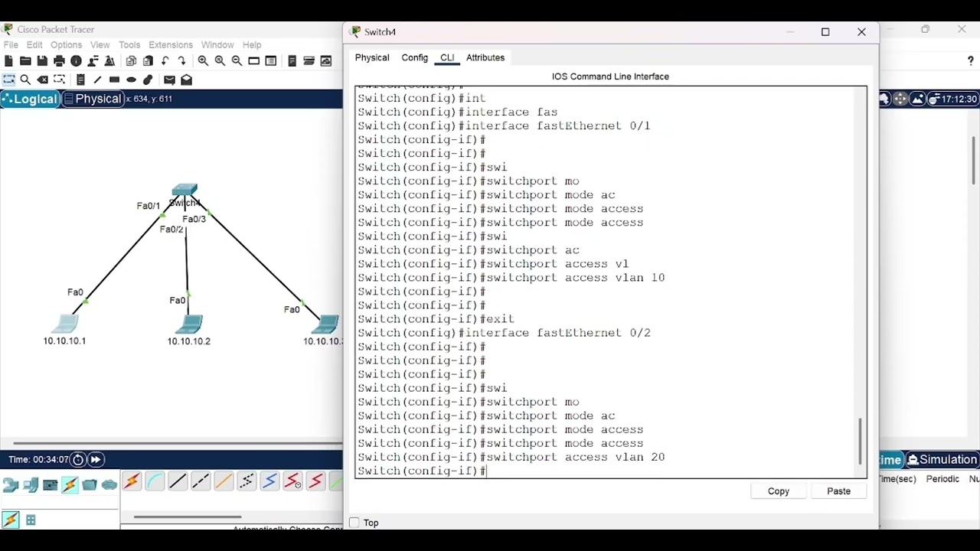Pick the Copper Cross-Over dashed cable
Screen dimensions: 980x551
coord(201,481)
